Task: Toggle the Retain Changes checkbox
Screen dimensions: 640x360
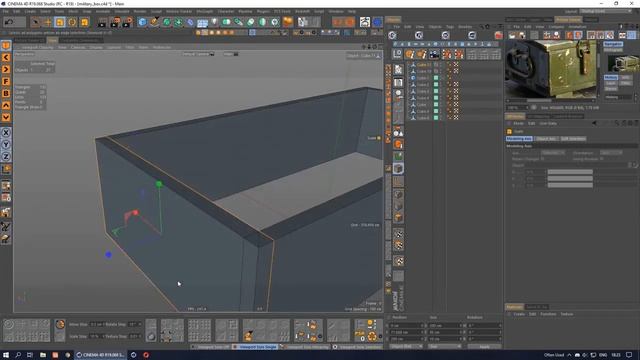Action: [542, 159]
